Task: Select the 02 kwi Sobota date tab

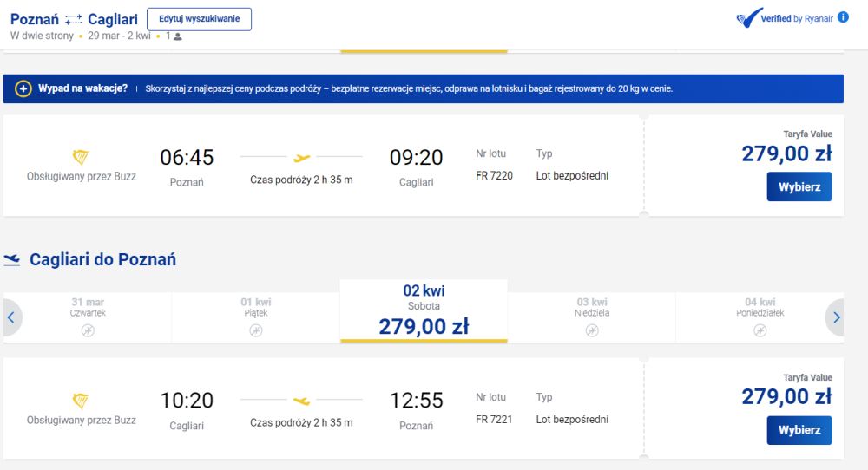Action: click(424, 310)
